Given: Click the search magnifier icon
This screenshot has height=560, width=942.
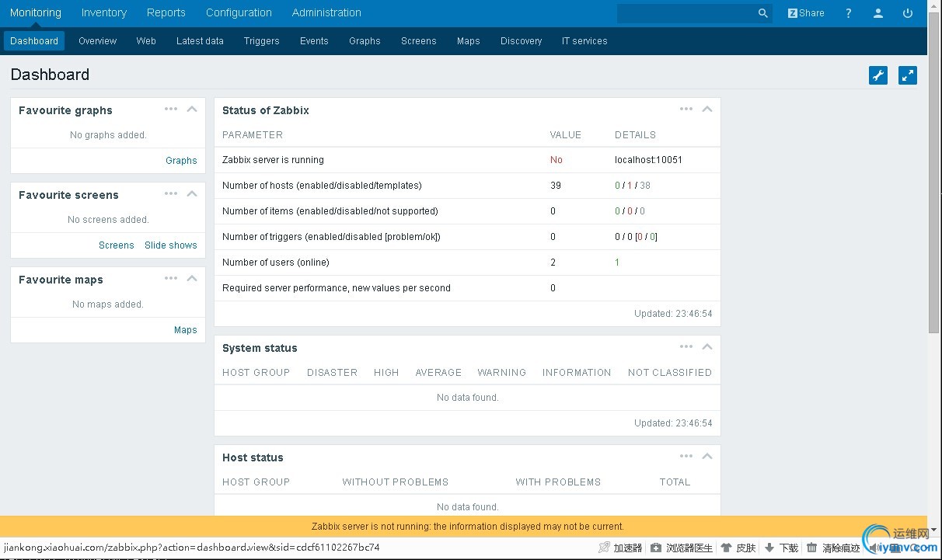Looking at the screenshot, I should (x=762, y=13).
